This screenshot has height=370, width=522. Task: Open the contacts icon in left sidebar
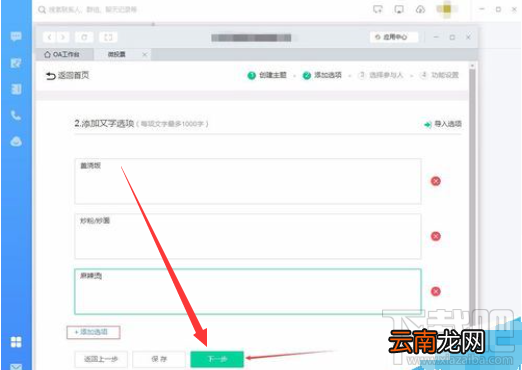(x=16, y=89)
